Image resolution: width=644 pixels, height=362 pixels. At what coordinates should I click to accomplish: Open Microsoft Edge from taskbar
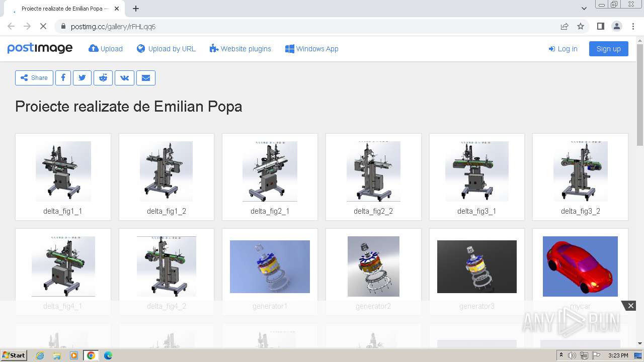[x=108, y=355]
